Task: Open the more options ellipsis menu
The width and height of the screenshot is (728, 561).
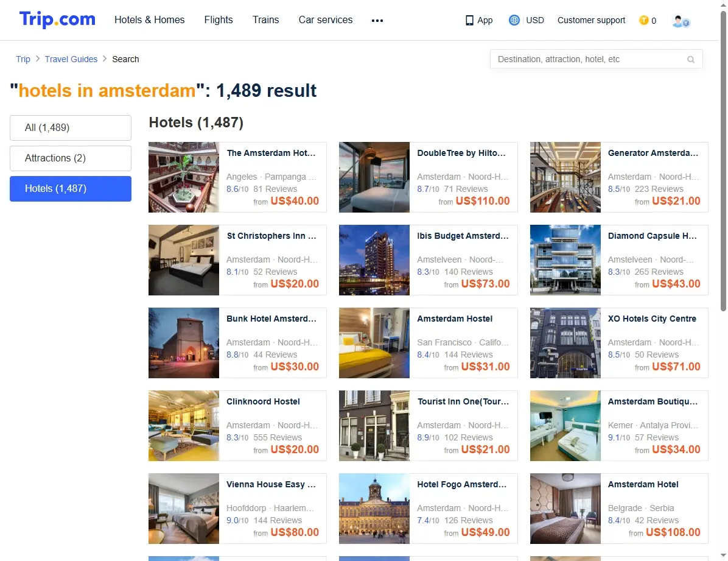Action: [377, 21]
